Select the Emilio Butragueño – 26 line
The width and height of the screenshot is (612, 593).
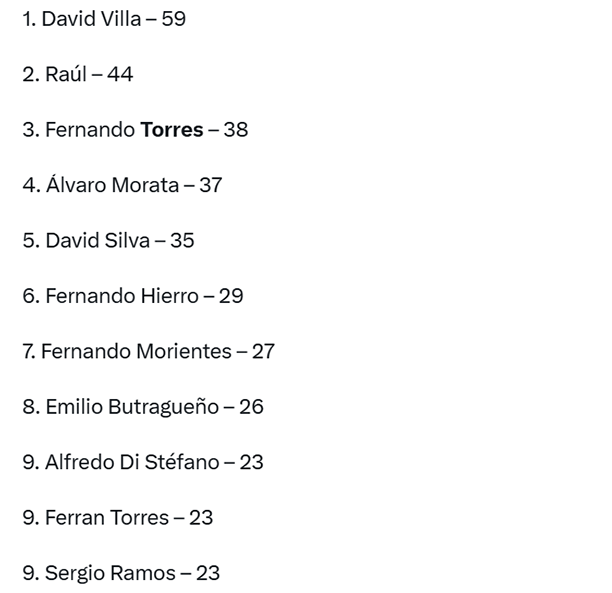click(143, 407)
